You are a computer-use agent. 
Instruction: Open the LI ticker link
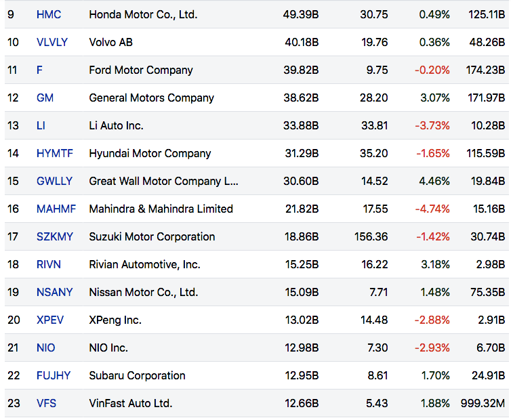tap(41, 125)
